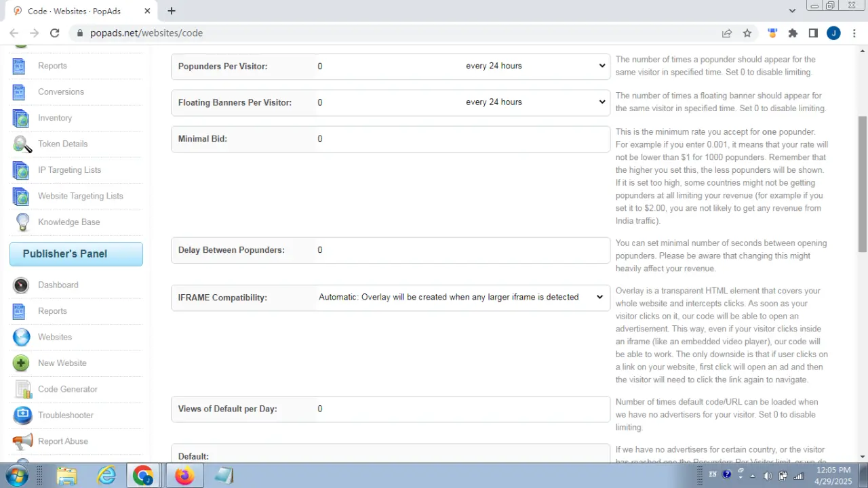
Task: Click the Popunders Per Visitor count field
Action: (389, 66)
